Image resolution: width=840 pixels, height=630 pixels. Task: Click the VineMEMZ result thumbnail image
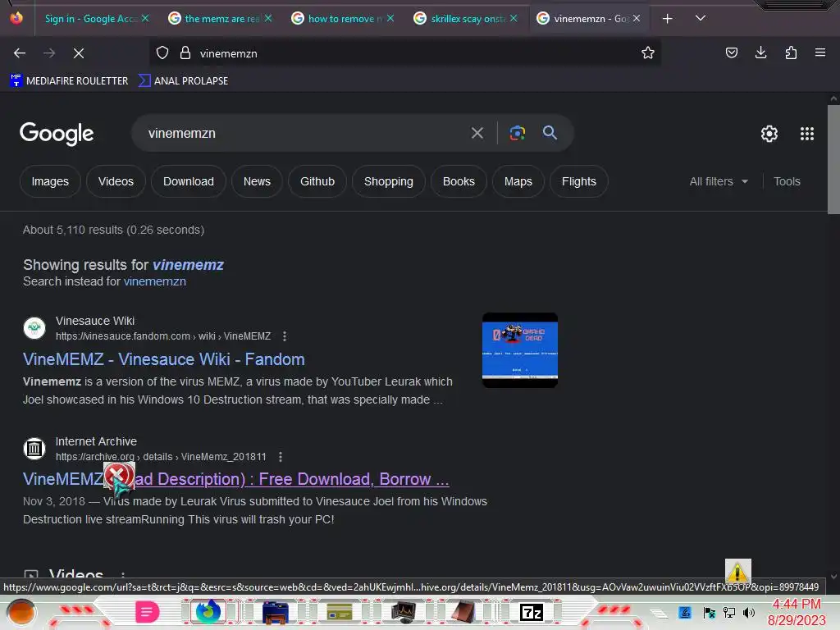click(x=520, y=349)
